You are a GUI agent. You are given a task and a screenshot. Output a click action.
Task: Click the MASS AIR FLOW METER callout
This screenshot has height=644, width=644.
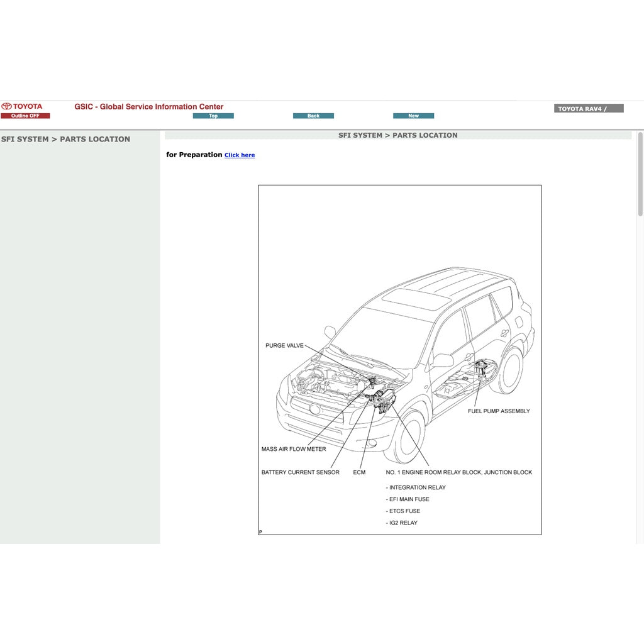293,448
